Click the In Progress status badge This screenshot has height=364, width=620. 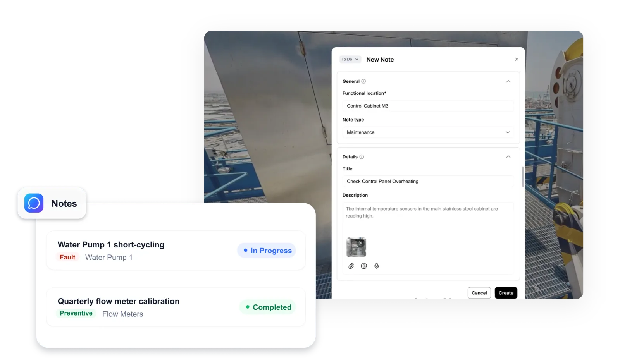pyautogui.click(x=267, y=251)
